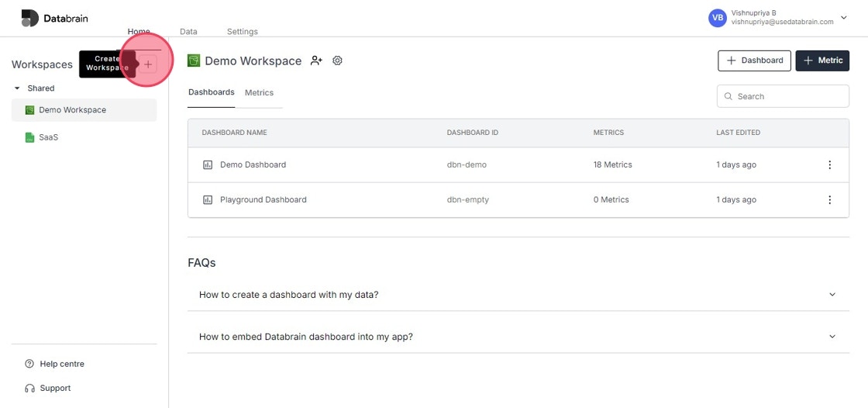Screen dimensions: 868x408
Task: Open the Demo Dashboard row name
Action: coord(253,164)
